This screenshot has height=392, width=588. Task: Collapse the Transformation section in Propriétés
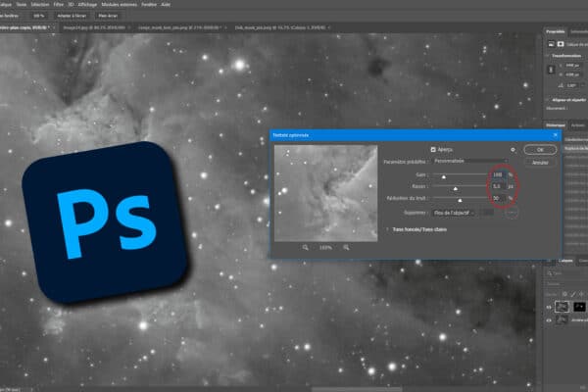[x=548, y=56]
